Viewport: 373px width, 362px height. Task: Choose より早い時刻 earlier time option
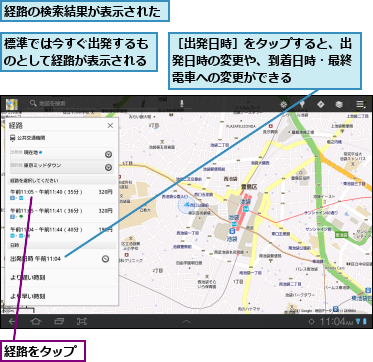[62, 296]
